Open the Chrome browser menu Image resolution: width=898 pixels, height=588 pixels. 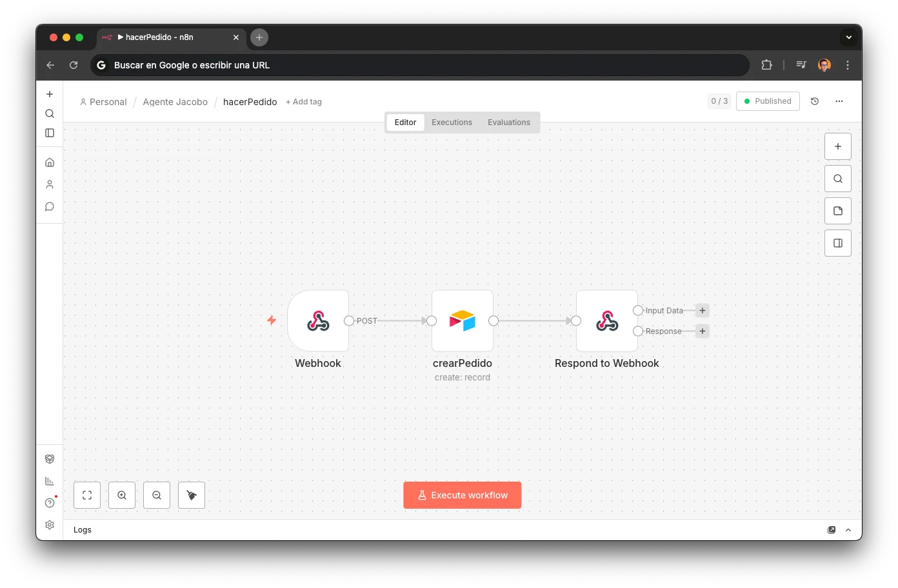[x=847, y=64]
